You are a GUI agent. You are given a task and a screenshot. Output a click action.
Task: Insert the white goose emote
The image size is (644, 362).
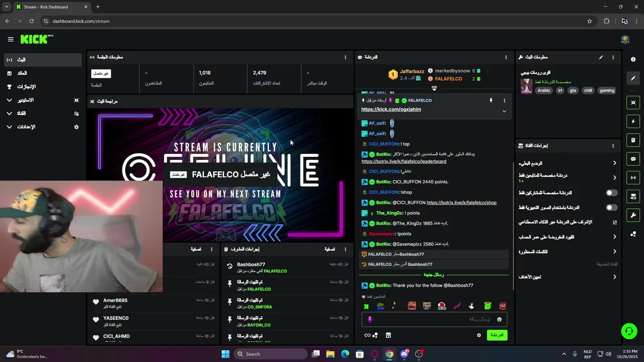(471, 306)
